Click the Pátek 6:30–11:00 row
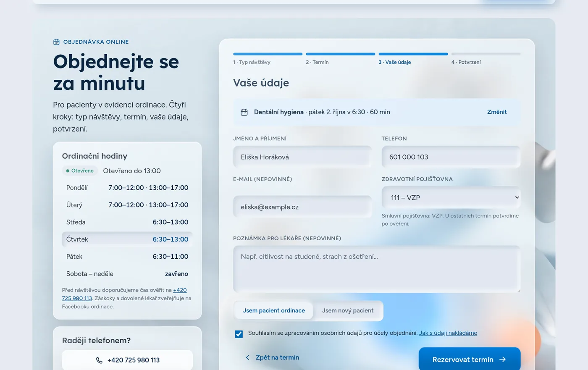The height and width of the screenshot is (370, 588). tap(127, 257)
